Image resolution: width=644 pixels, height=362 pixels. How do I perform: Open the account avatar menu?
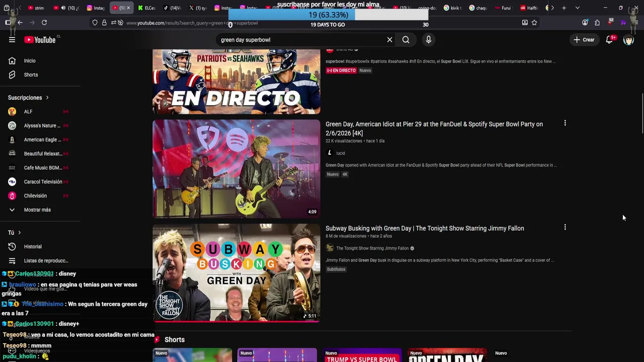coord(628,40)
